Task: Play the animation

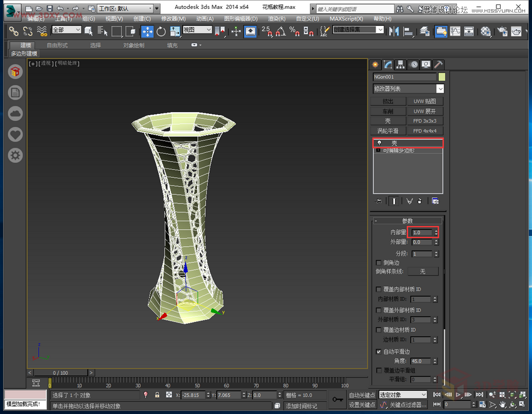Action: [458, 395]
